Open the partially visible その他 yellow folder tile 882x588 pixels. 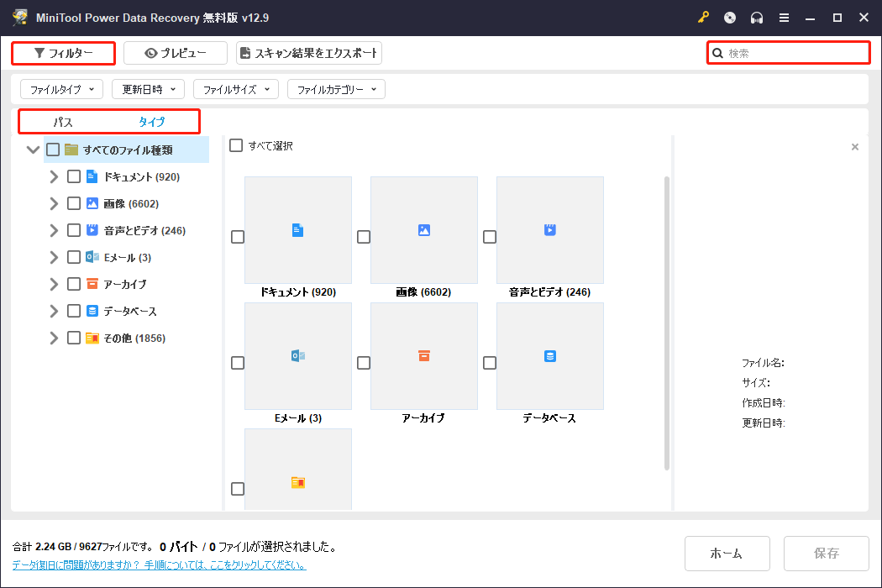[298, 470]
